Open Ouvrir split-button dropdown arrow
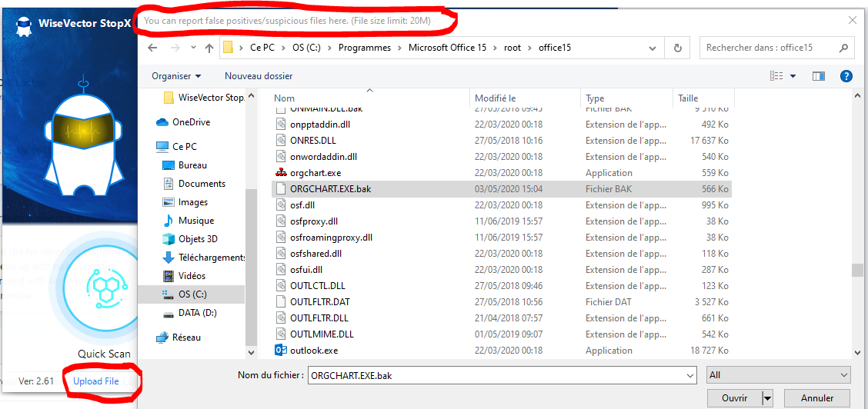Image resolution: width=868 pixels, height=409 pixels. point(767,398)
